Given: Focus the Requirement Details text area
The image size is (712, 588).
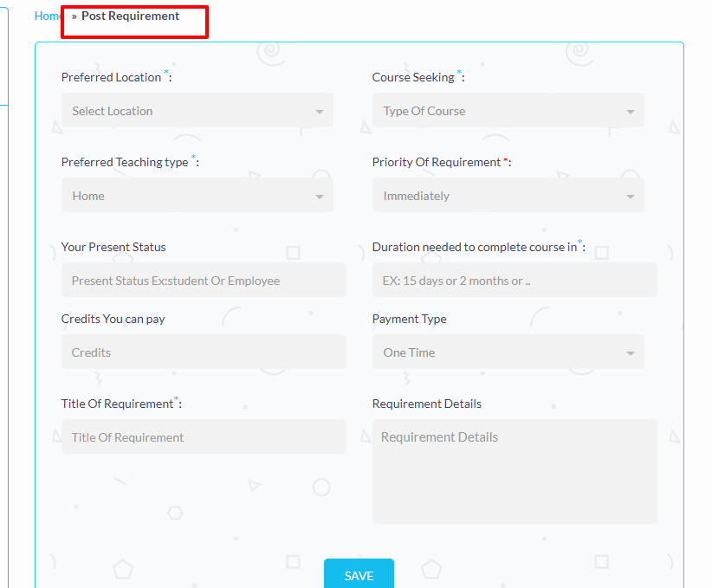Looking at the screenshot, I should tap(515, 472).
